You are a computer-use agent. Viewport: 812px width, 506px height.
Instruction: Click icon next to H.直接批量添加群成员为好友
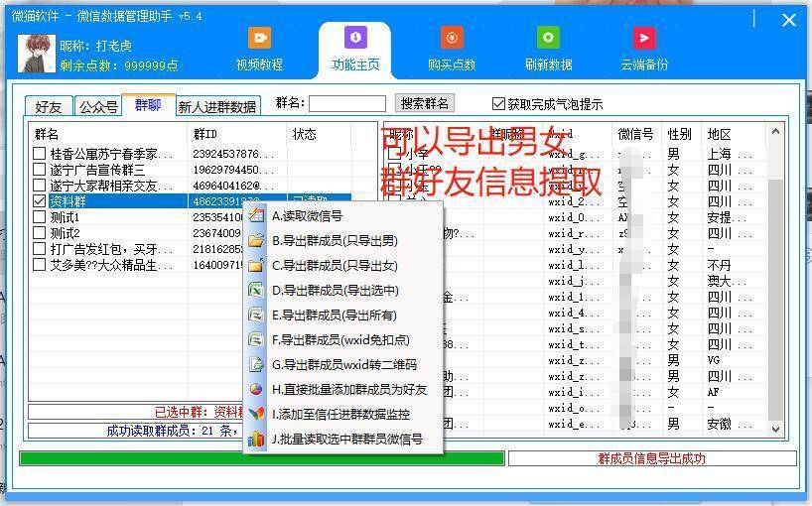(256, 390)
